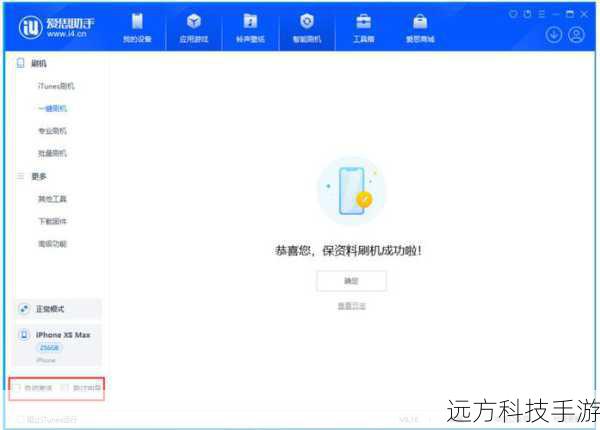The width and height of the screenshot is (600, 430).
Task: Click the 更多 section heading
Action: click(x=39, y=176)
